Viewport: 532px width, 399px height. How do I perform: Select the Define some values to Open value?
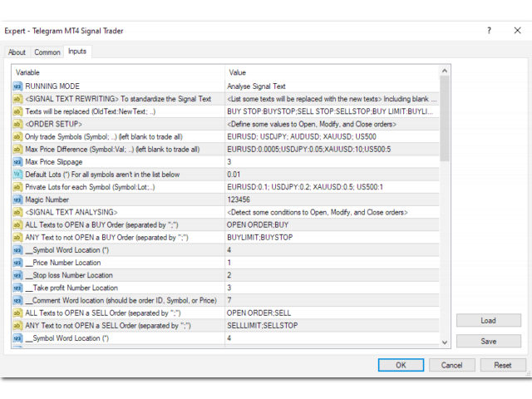tap(312, 124)
